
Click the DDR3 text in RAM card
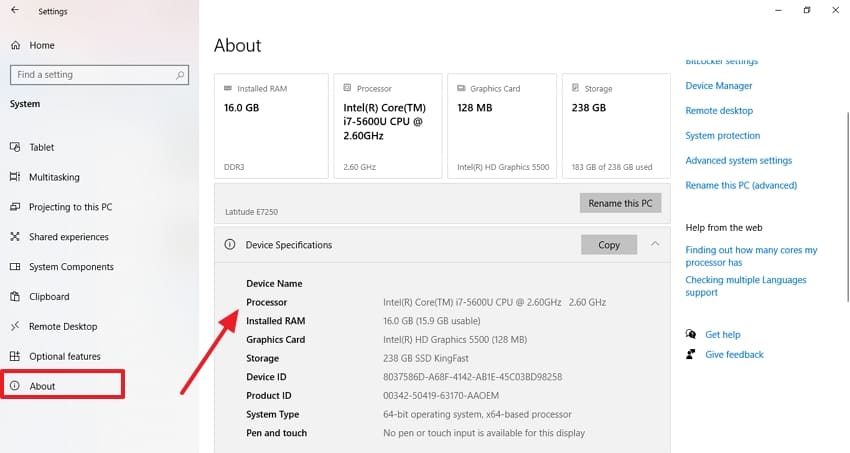click(234, 167)
